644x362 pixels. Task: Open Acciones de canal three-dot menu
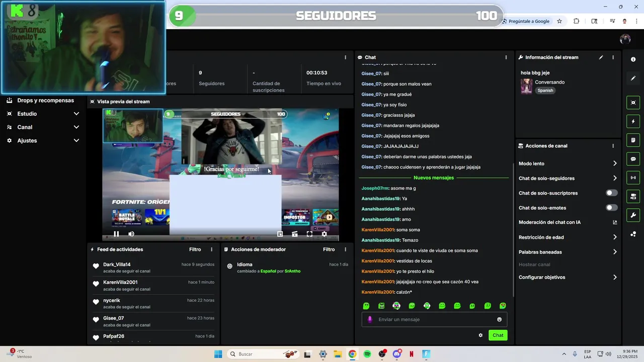click(613, 146)
